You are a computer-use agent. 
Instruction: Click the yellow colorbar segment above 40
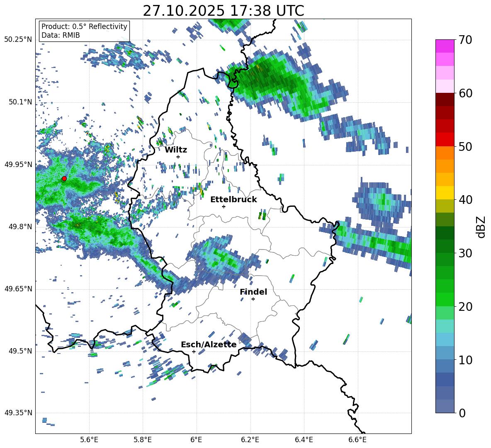445,193
